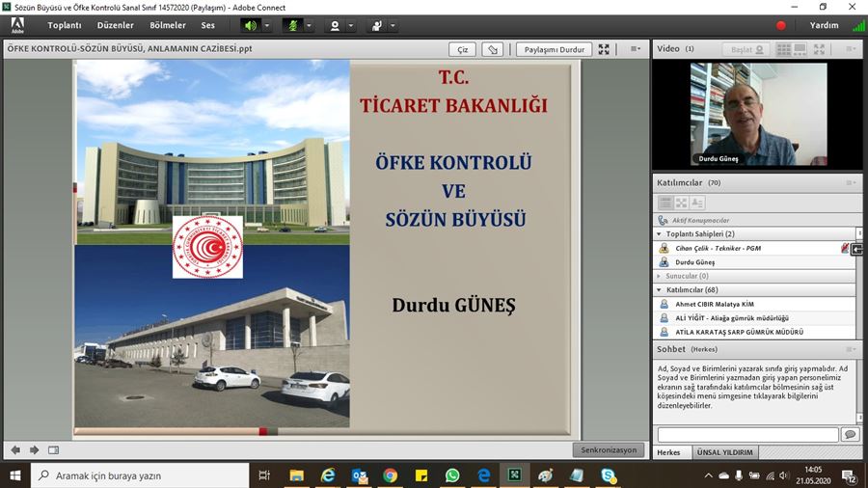
Task: Check the green connection status bars
Action: coord(858,25)
